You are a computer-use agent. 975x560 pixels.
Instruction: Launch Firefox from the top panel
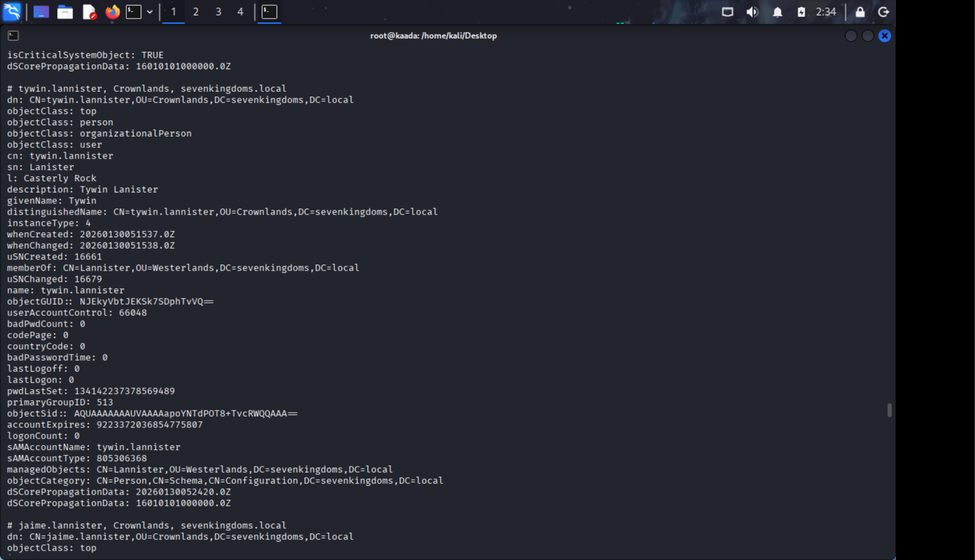click(x=112, y=12)
